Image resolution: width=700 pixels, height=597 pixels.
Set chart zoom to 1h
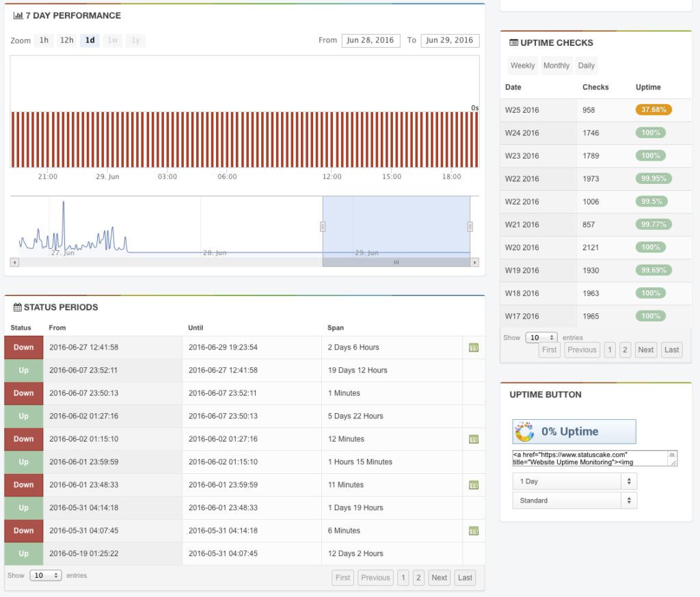[44, 40]
